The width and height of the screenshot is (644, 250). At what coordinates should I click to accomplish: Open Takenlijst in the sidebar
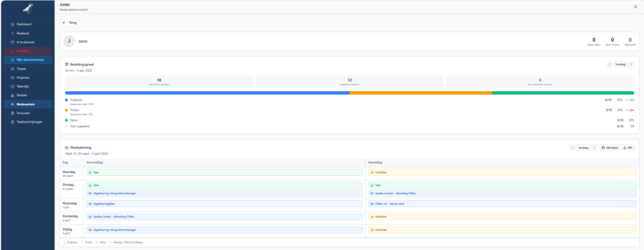(x=28, y=86)
